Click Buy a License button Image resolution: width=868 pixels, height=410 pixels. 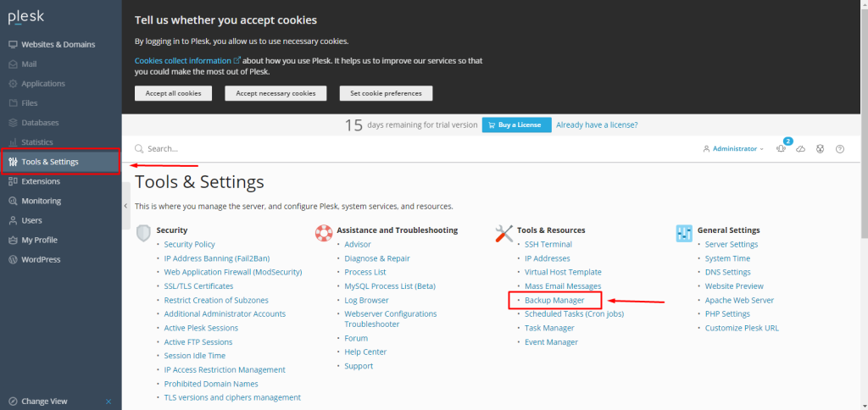516,125
